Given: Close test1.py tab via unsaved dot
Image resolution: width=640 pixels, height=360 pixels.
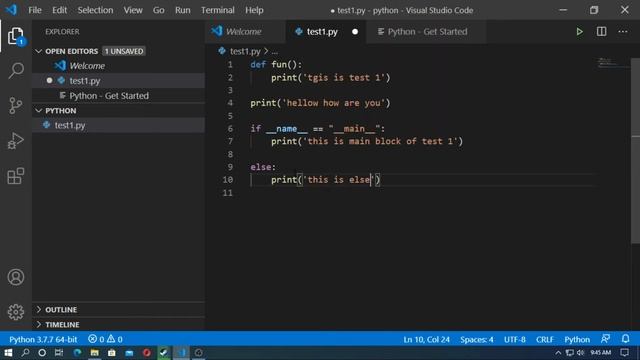Looking at the screenshot, I should [x=355, y=32].
